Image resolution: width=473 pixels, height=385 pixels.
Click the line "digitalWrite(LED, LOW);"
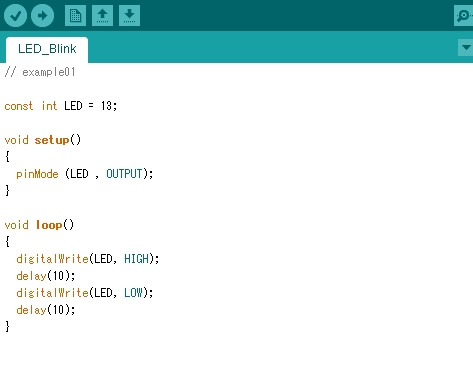point(85,293)
